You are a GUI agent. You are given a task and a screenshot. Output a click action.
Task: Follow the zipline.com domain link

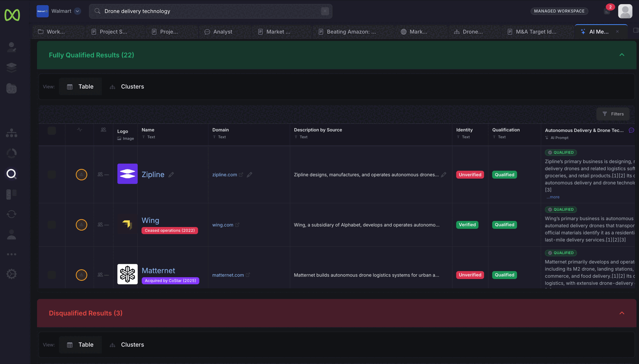coord(225,175)
